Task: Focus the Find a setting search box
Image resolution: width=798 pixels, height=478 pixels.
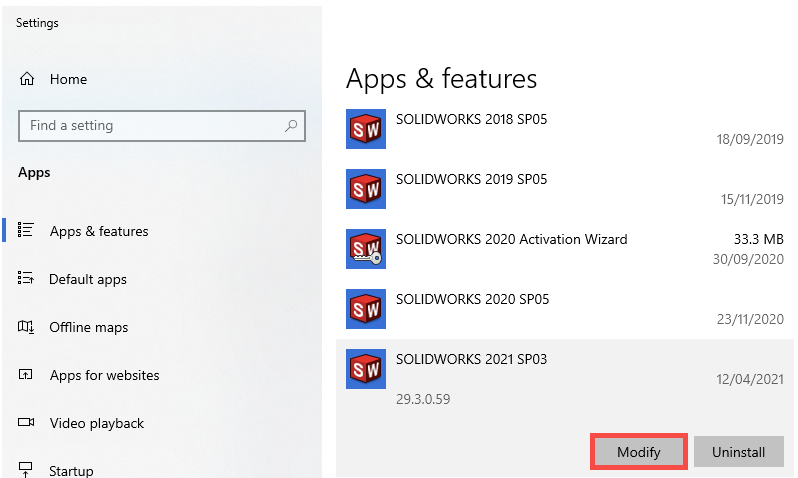Action: (x=150, y=126)
